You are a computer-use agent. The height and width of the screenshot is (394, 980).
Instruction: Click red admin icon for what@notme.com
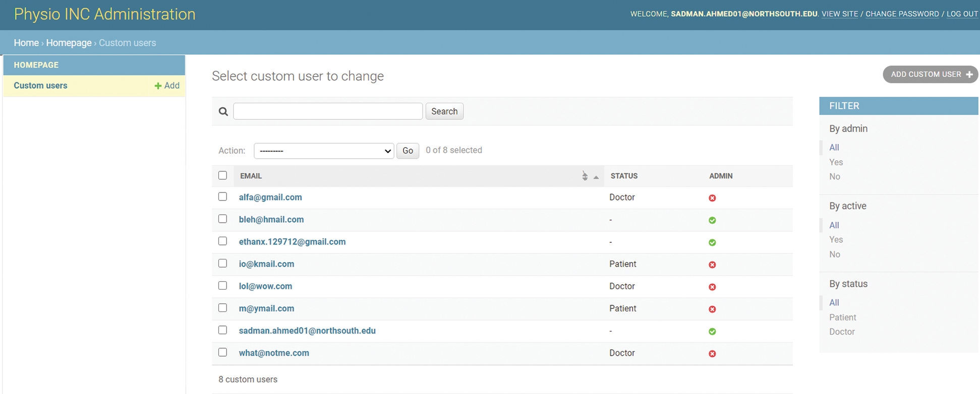tap(712, 354)
